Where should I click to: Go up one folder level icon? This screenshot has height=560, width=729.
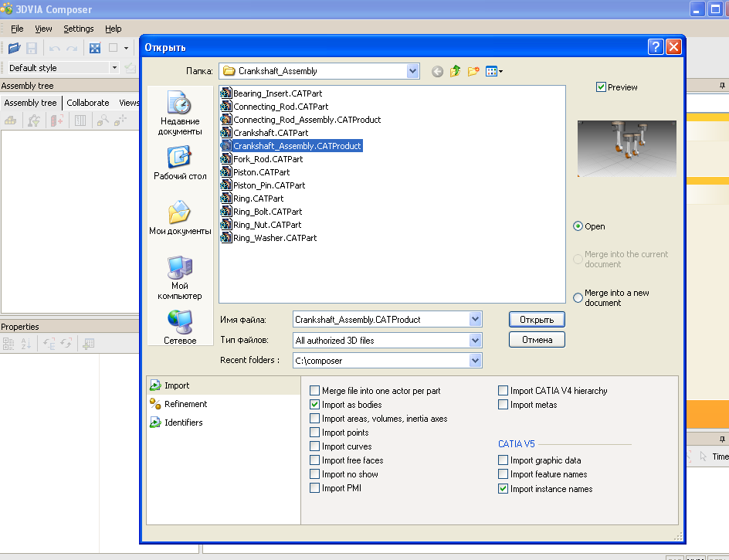(x=455, y=71)
